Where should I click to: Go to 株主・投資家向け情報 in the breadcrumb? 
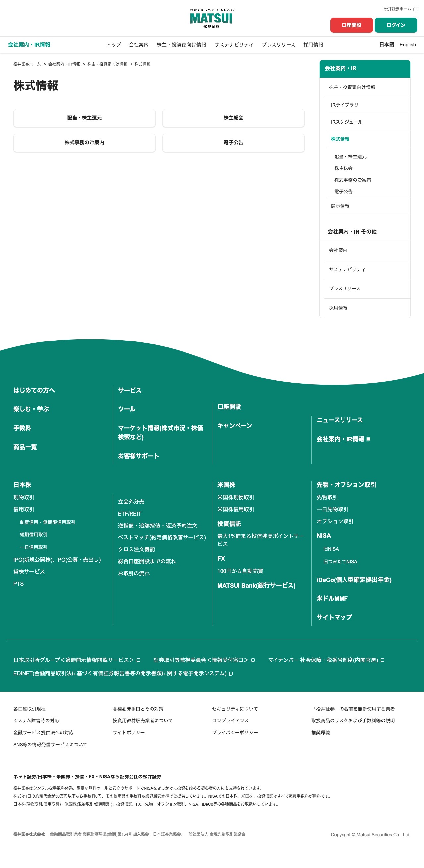click(x=108, y=64)
